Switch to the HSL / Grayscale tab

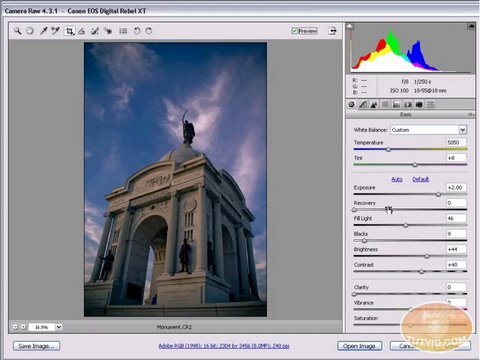coord(385,105)
